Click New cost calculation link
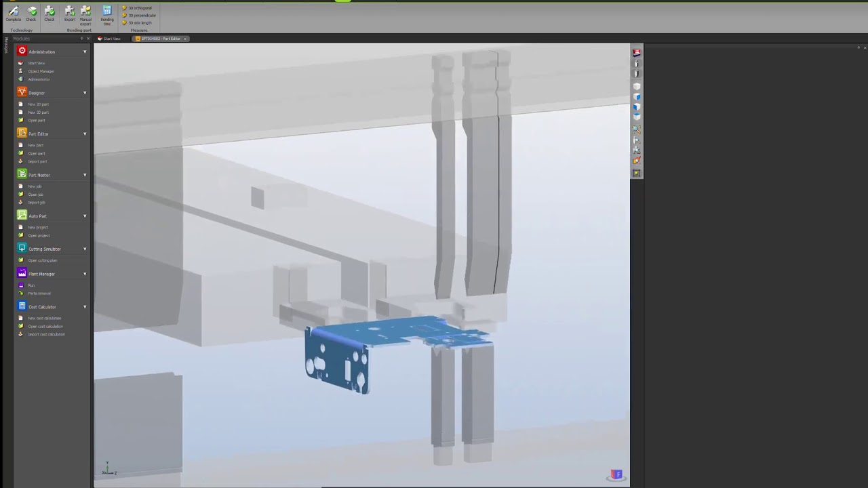 44,319
